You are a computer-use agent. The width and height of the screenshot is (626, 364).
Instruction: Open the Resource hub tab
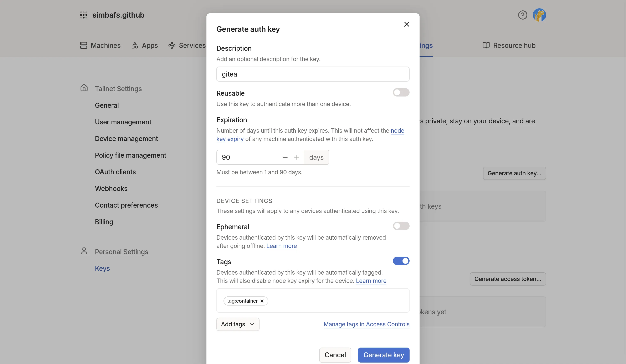(509, 45)
